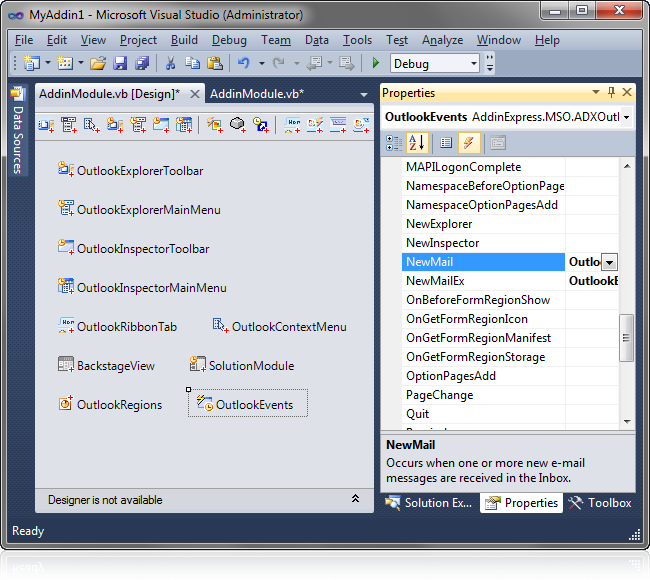
Task: Close the Properties panel
Action: click(627, 92)
